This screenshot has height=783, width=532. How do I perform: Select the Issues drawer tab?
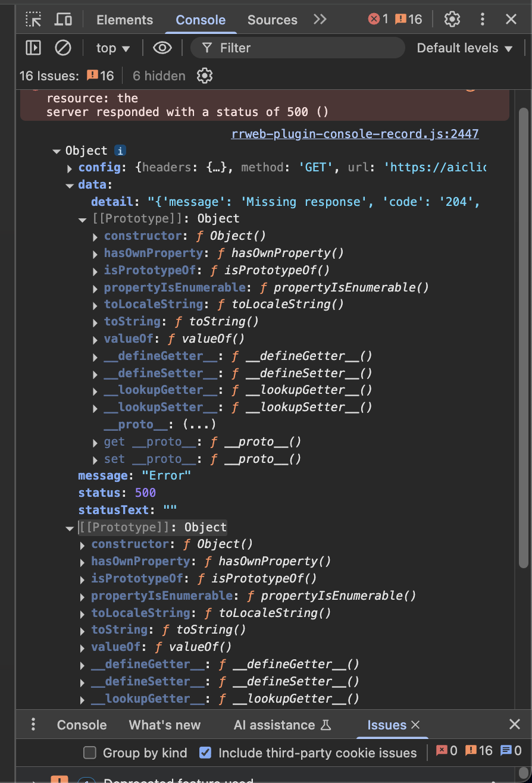pos(387,725)
